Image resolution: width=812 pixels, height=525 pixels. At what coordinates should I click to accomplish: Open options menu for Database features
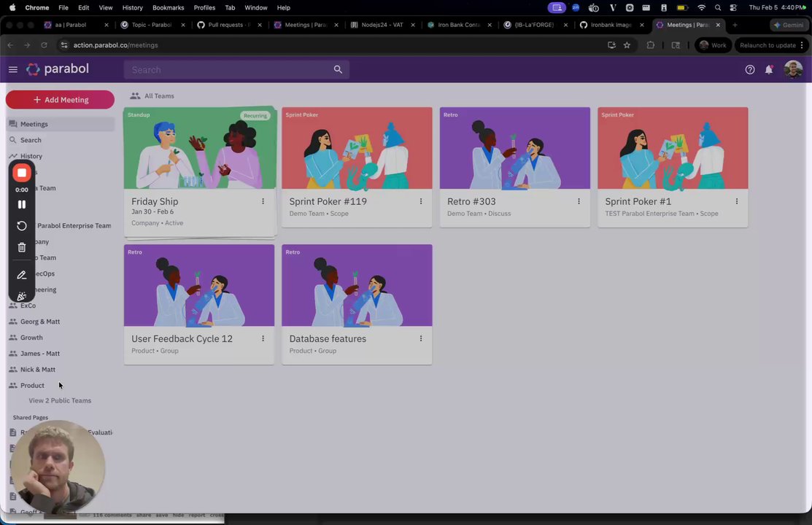point(420,338)
